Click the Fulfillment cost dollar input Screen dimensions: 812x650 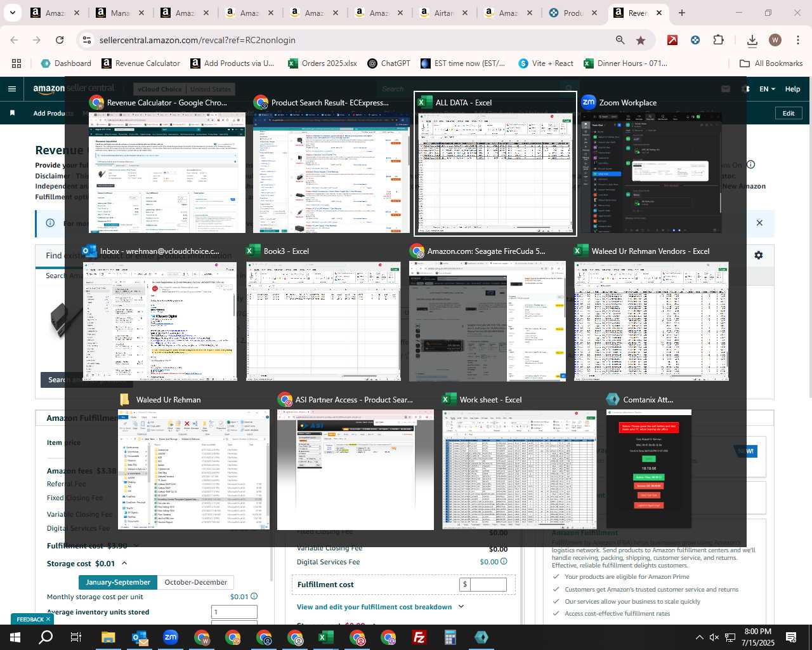click(488, 585)
